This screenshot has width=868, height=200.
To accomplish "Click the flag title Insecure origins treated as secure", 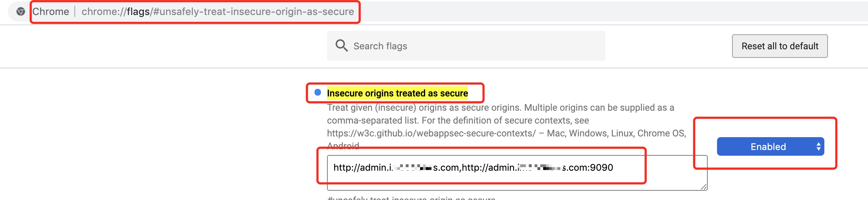I will coord(397,93).
